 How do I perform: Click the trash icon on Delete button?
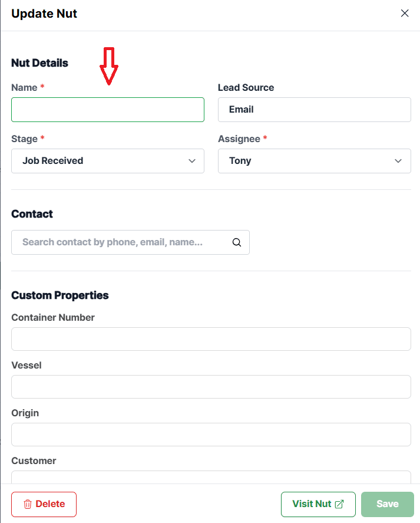[x=28, y=504]
